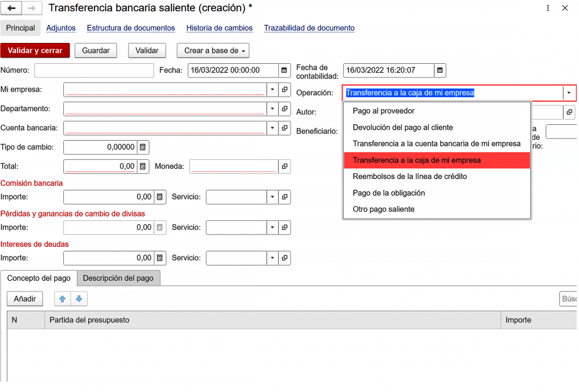This screenshot has width=579, height=392.
Task: Click the Partida del presupuesto column header
Action: [x=273, y=320]
